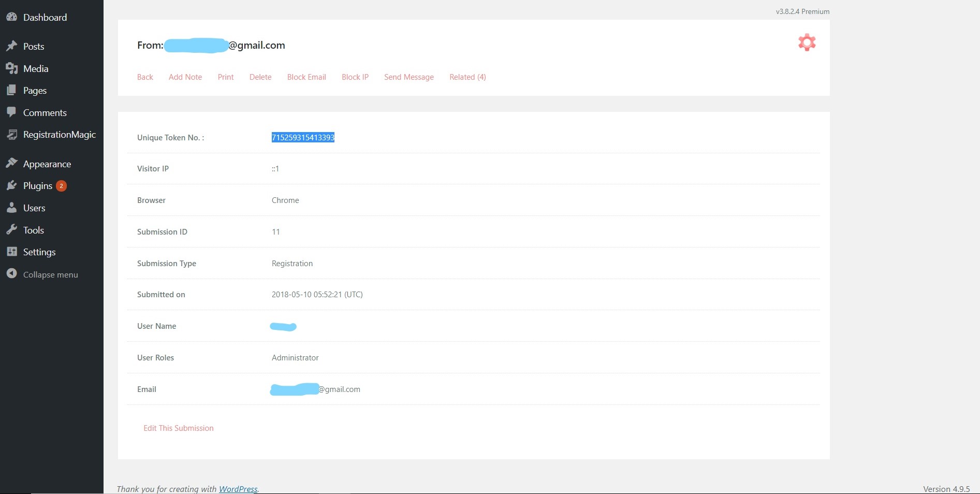Click the Posts pushpin icon
Image resolution: width=980 pixels, height=494 pixels.
pos(11,46)
